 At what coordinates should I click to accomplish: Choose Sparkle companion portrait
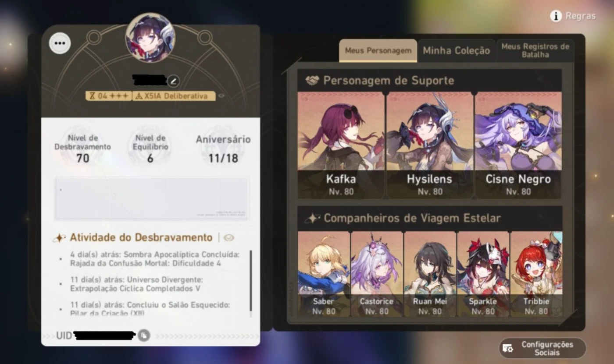(x=483, y=274)
